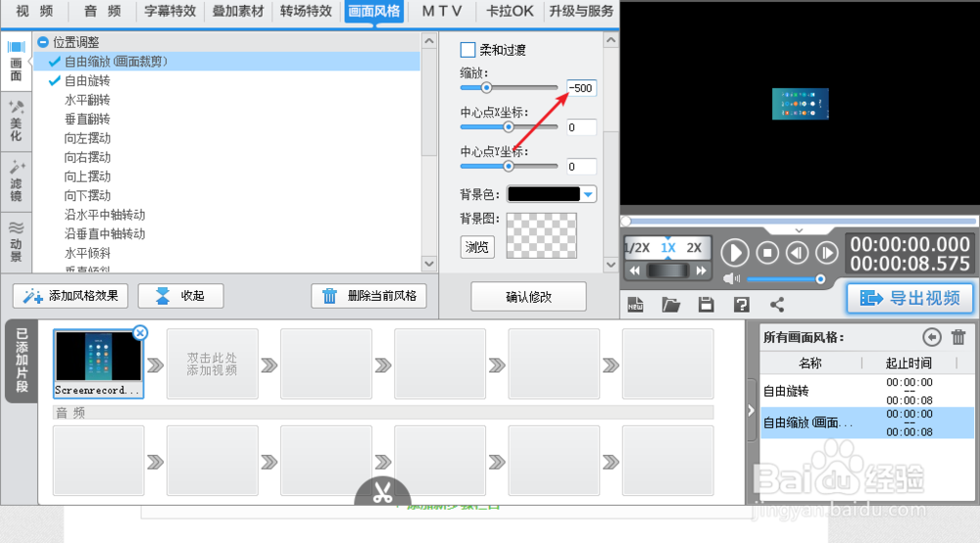Click the 背景图 preview thumbnail
980x543 pixels.
click(x=541, y=235)
